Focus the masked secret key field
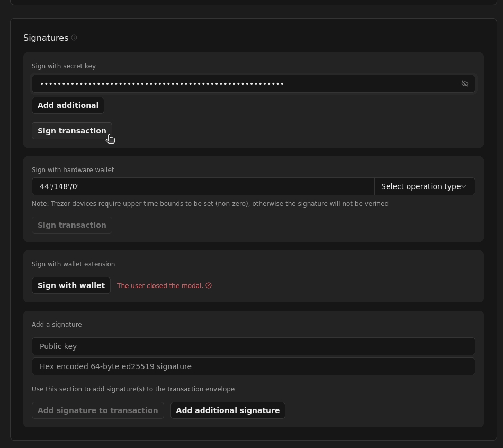 tap(244, 84)
